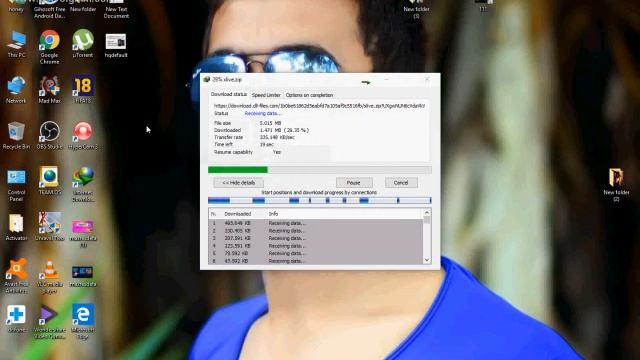Click the IDM icon in the download dialog title bar

pyautogui.click(x=207, y=80)
